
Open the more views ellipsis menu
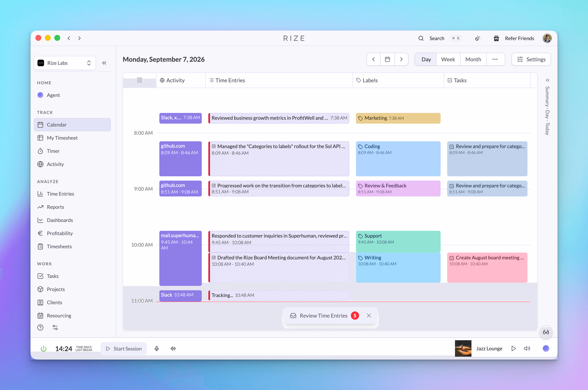coord(495,59)
